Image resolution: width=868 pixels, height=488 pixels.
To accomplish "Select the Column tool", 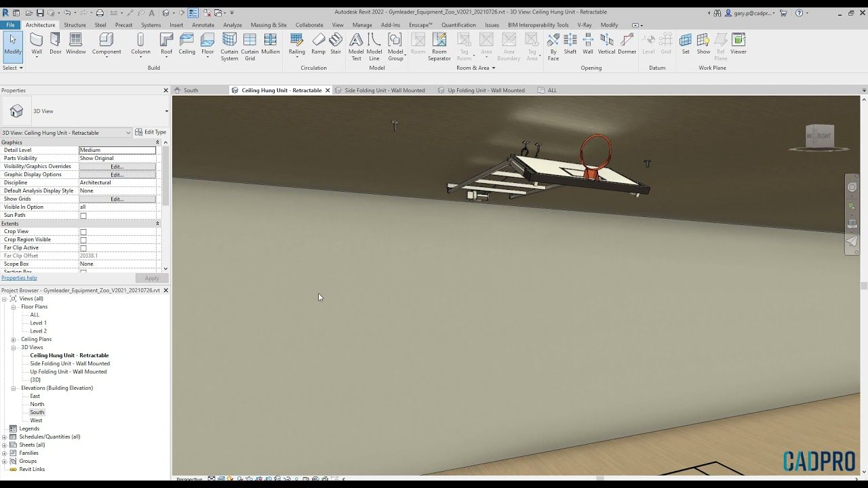I will click(140, 44).
